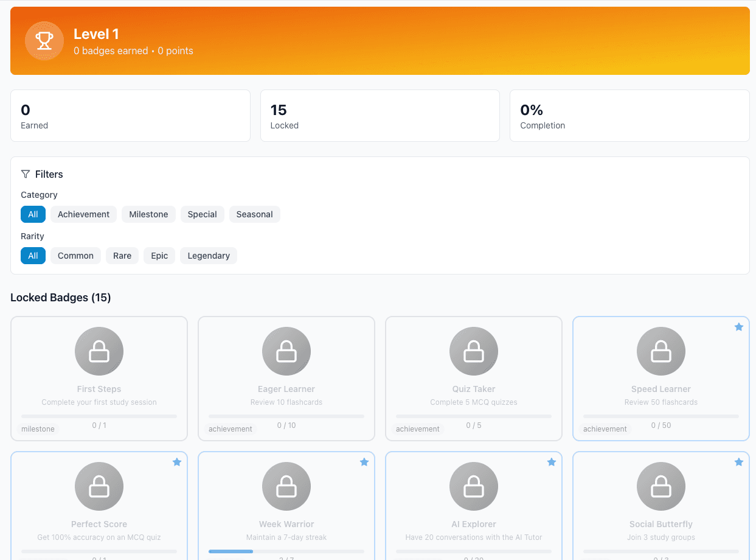Select the star icon on Speed Learner badge

738,327
